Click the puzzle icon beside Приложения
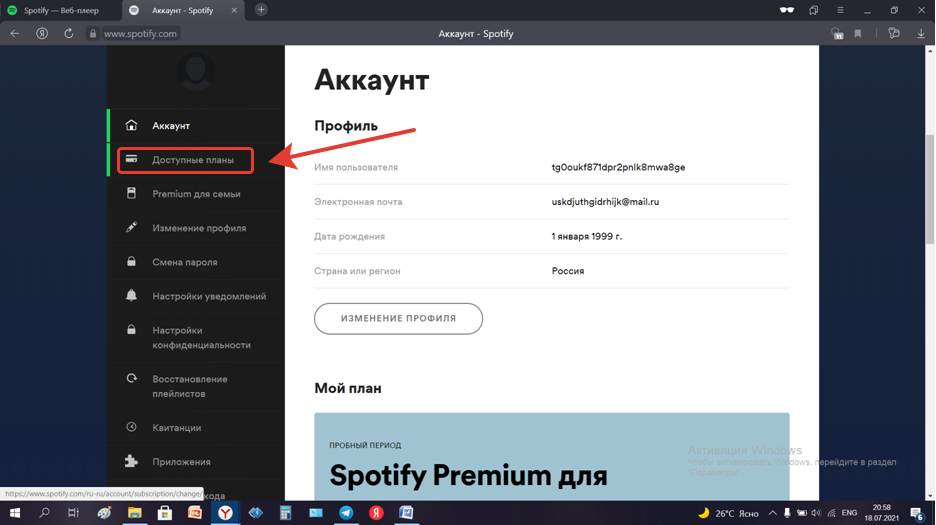 coord(131,462)
